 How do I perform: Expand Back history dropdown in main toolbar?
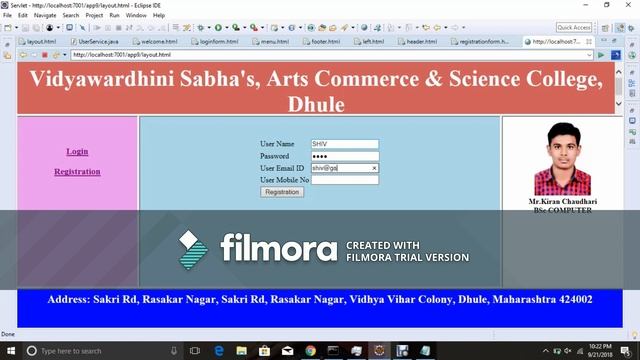446,28
